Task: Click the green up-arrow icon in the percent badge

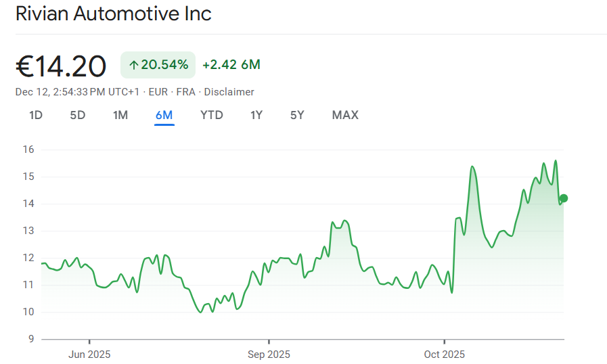Action: coord(133,65)
